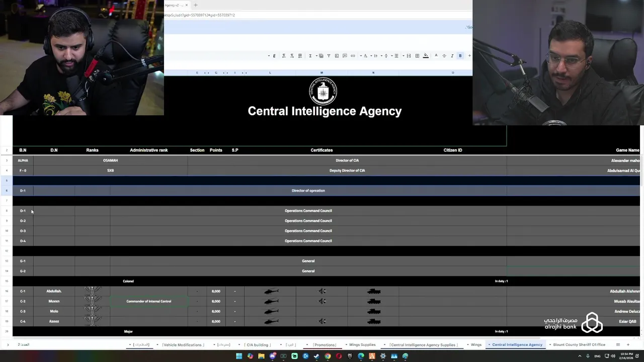This screenshot has width=644, height=362.
Task: Open the Blount County Sheriff Office sheet
Action: [579, 345]
